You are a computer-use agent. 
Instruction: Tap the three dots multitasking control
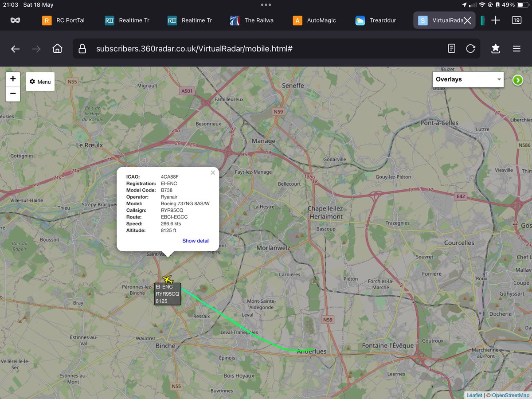pyautogui.click(x=266, y=4)
